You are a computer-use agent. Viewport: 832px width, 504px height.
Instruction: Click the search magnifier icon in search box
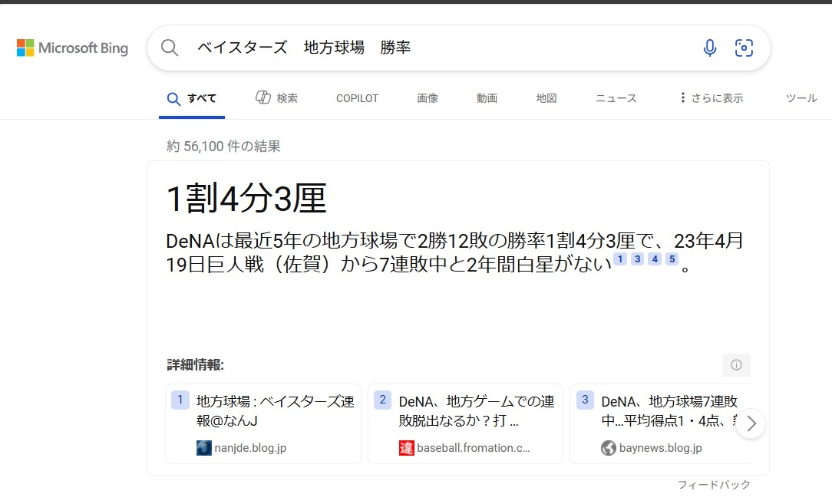pyautogui.click(x=170, y=48)
